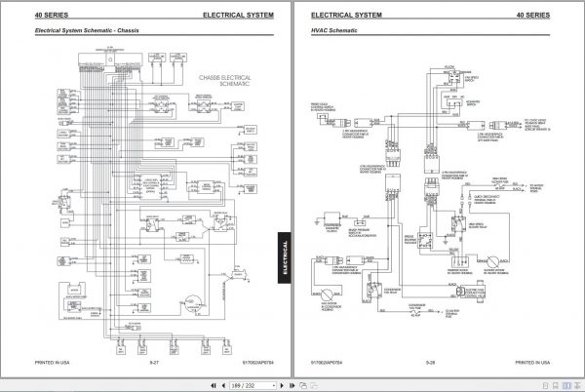This screenshot has width=585, height=392.
Task: Select two-page facing view
Action: pos(566,385)
